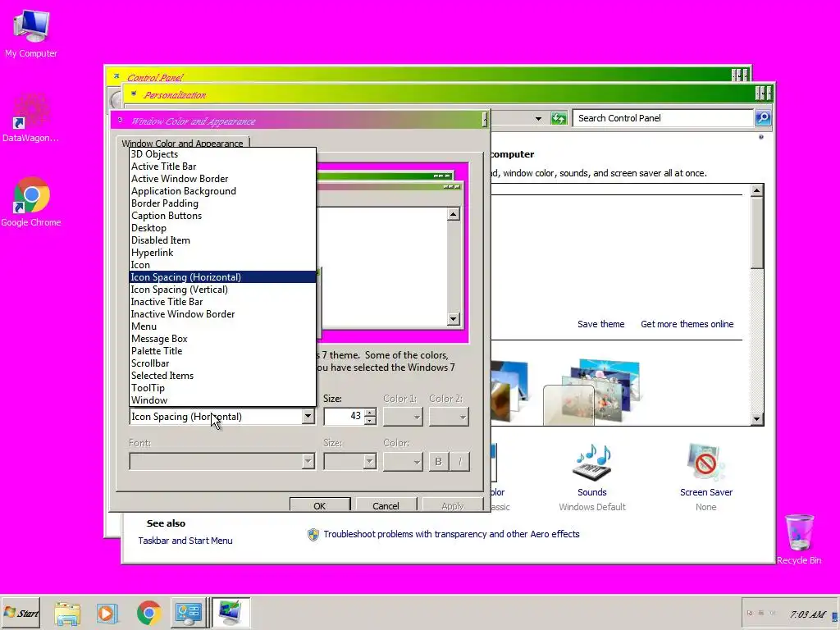Select Selected Items in the list

pos(223,376)
